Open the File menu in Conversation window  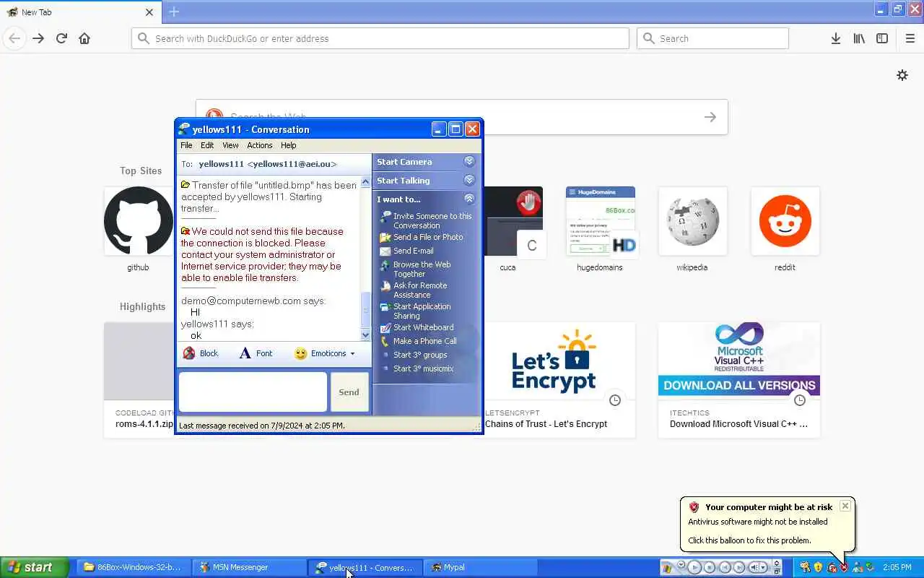click(186, 145)
